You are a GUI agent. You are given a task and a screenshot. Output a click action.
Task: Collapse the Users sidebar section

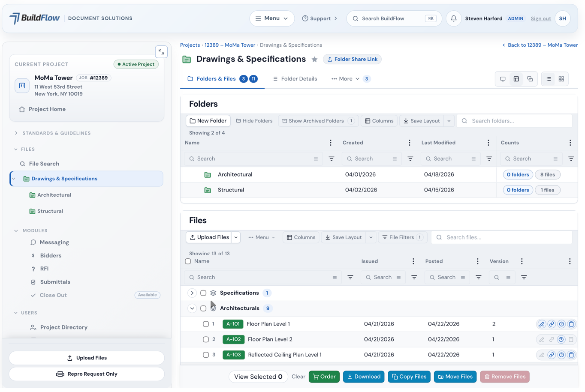pos(16,313)
